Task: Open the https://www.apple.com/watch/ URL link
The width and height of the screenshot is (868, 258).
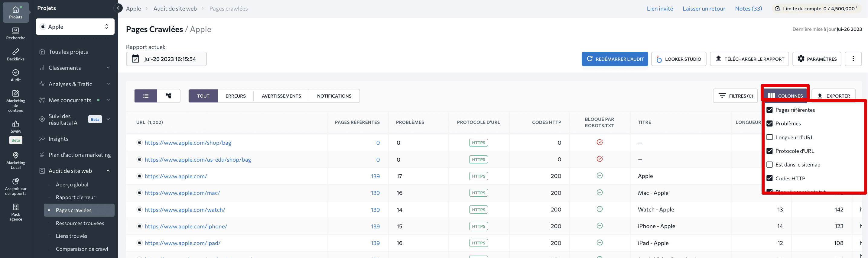Action: [185, 209]
